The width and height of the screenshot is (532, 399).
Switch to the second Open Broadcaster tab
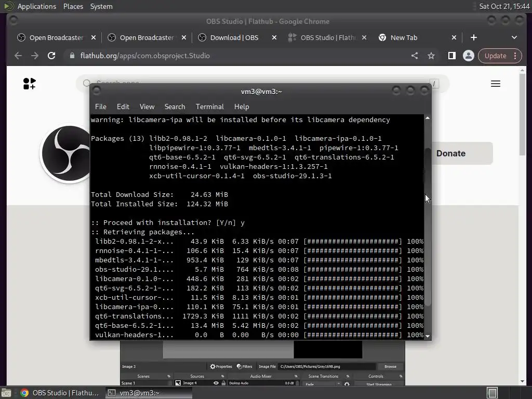pos(147,37)
